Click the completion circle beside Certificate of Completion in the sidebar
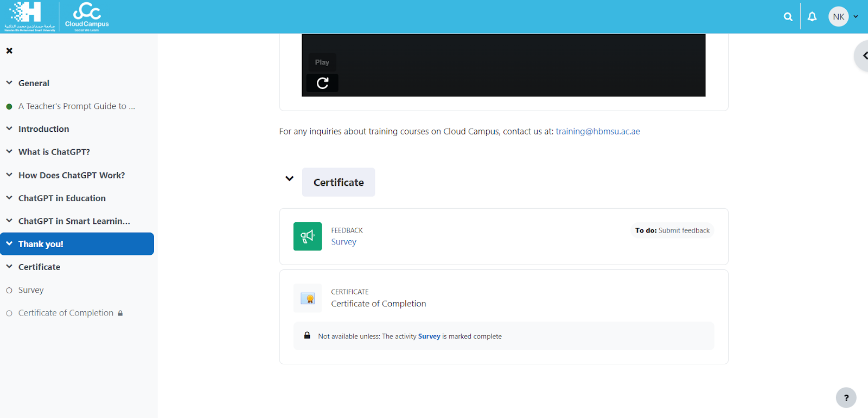The width and height of the screenshot is (868, 418). point(9,313)
